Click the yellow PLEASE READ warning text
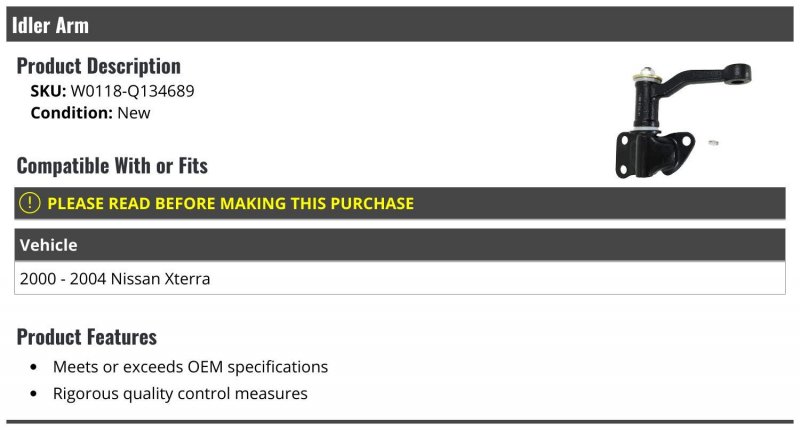Viewport: 800px width, 430px height. coord(231,203)
